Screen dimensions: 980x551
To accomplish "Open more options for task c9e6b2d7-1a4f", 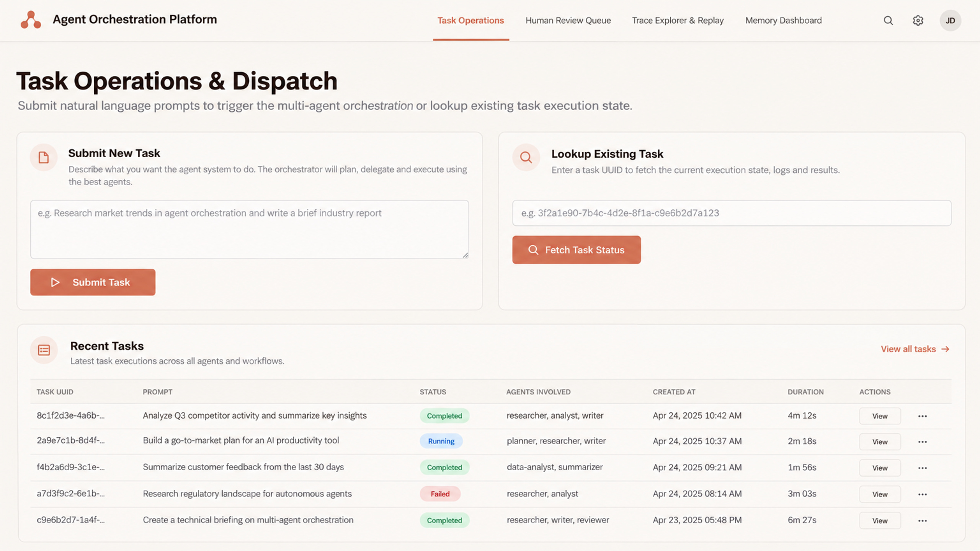I will pyautogui.click(x=923, y=521).
